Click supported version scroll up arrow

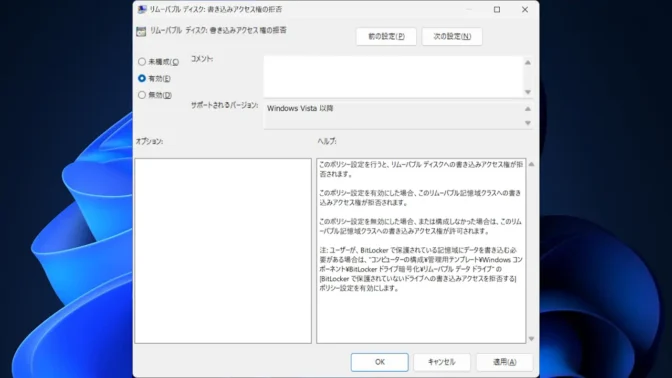pyautogui.click(x=528, y=109)
